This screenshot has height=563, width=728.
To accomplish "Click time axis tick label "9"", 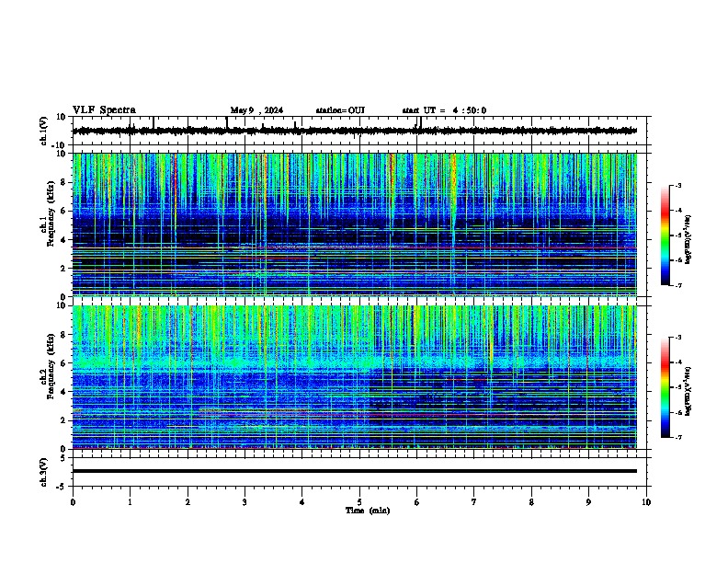I will (x=588, y=502).
